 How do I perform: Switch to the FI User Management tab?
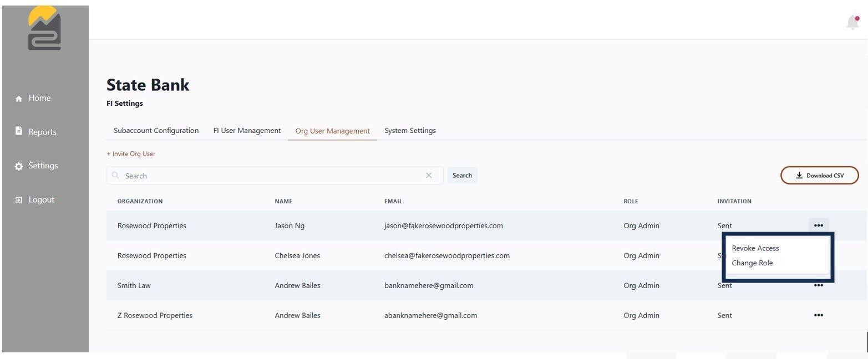[x=247, y=131]
